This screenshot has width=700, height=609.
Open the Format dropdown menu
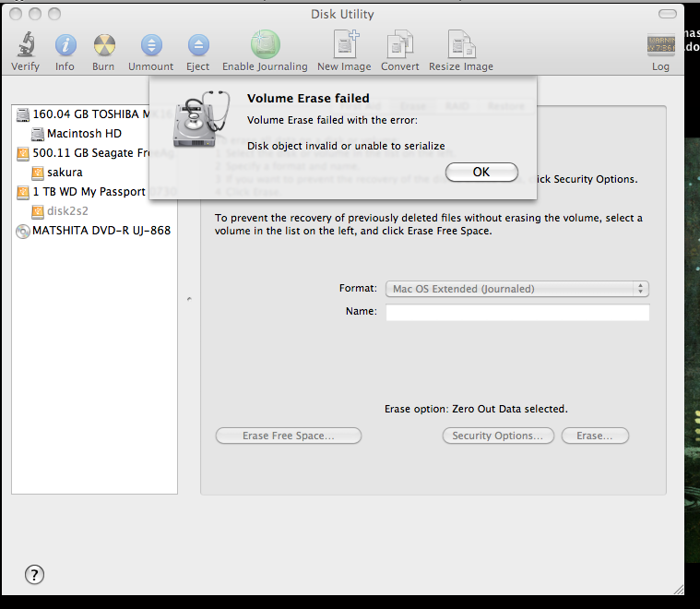click(x=517, y=289)
